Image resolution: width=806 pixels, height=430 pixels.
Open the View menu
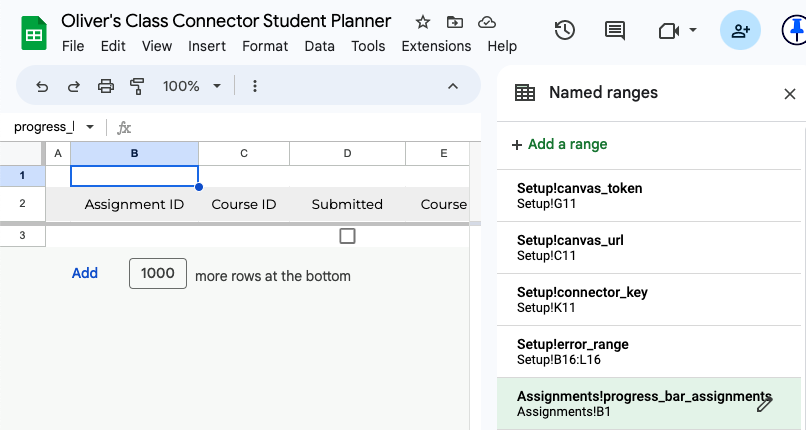point(157,46)
